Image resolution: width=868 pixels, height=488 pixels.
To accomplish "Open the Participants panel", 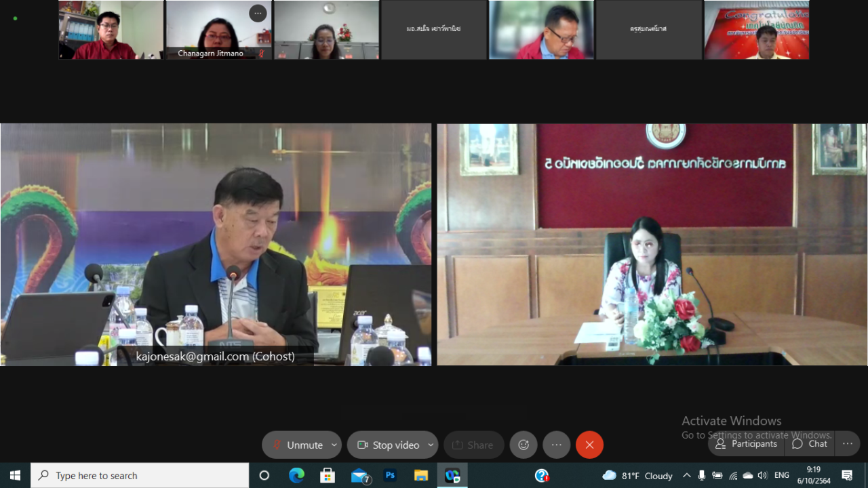I will [747, 444].
